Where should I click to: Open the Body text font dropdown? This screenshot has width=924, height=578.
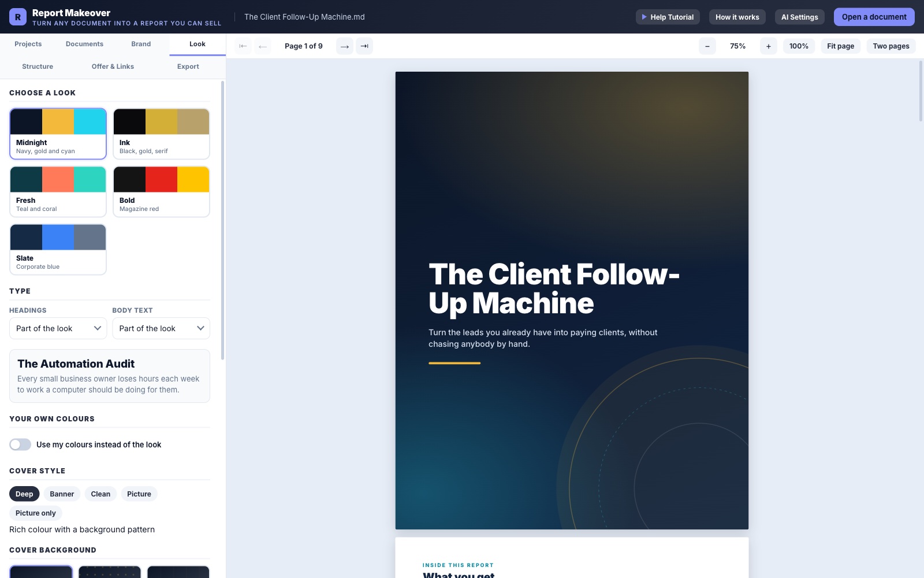pos(161,328)
